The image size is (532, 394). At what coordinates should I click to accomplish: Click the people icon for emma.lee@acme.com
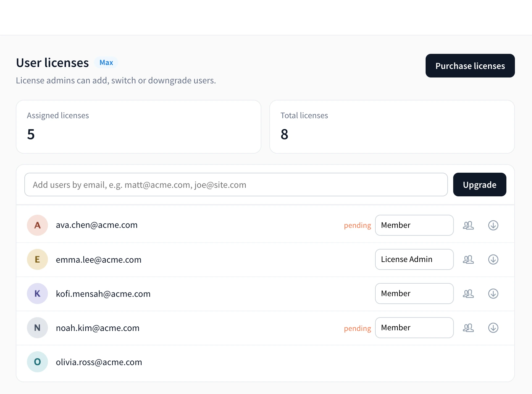tap(468, 259)
